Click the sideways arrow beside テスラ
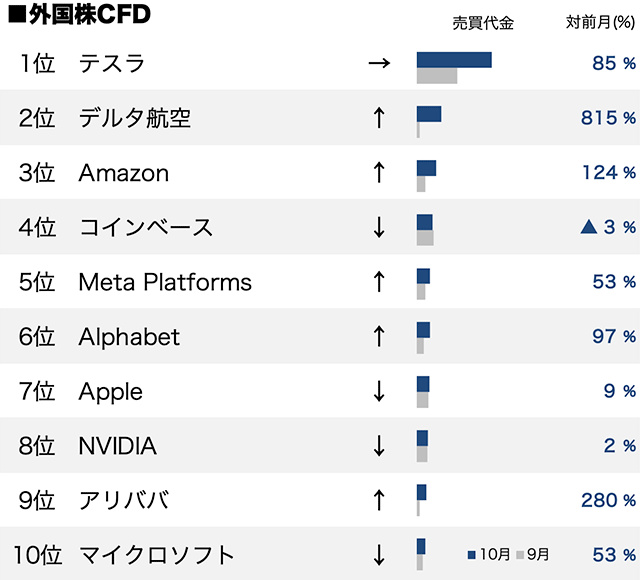 coord(378,64)
